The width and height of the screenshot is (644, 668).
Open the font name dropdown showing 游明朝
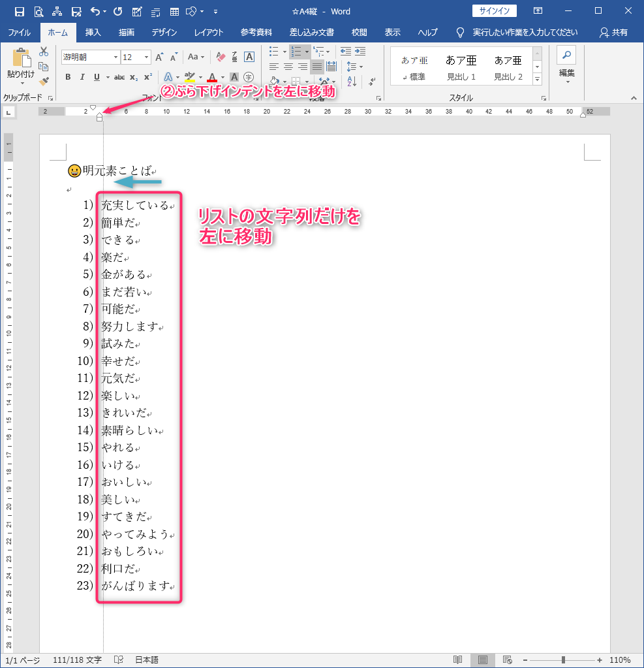click(x=115, y=57)
